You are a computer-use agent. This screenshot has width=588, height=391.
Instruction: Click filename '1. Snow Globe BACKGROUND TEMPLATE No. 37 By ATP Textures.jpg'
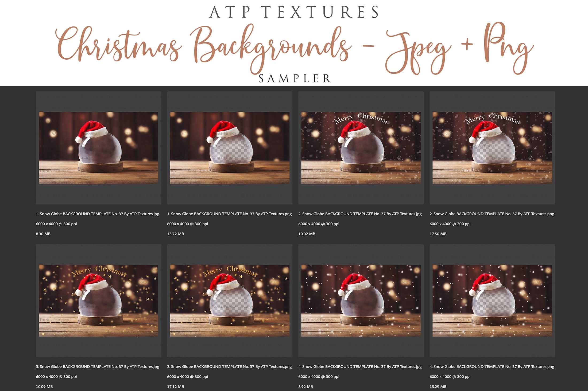pyautogui.click(x=98, y=214)
